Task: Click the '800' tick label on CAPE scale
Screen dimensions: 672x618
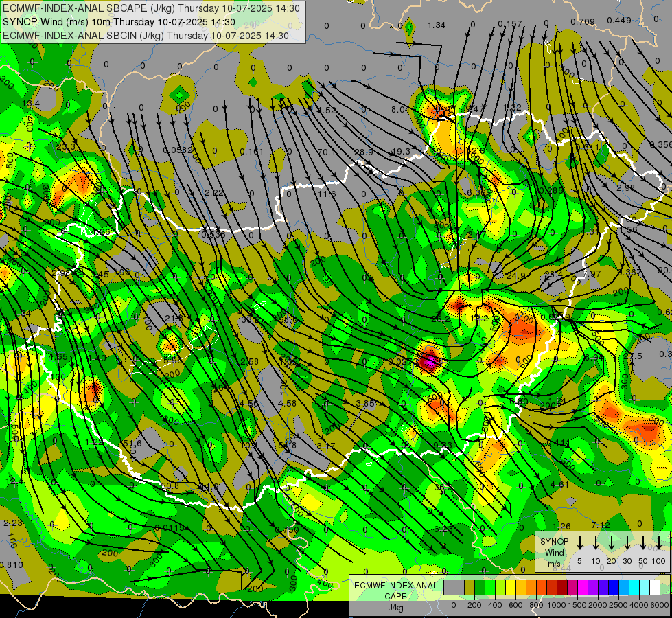Action: [536, 605]
